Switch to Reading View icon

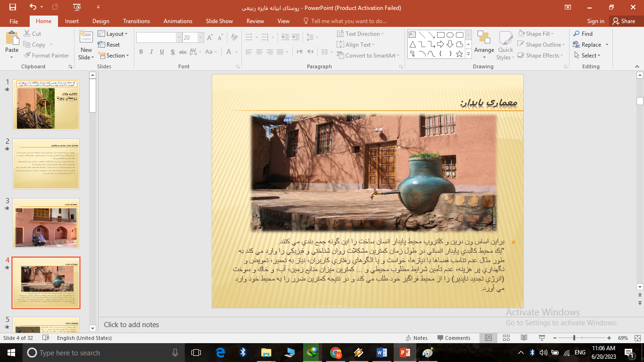(524, 338)
